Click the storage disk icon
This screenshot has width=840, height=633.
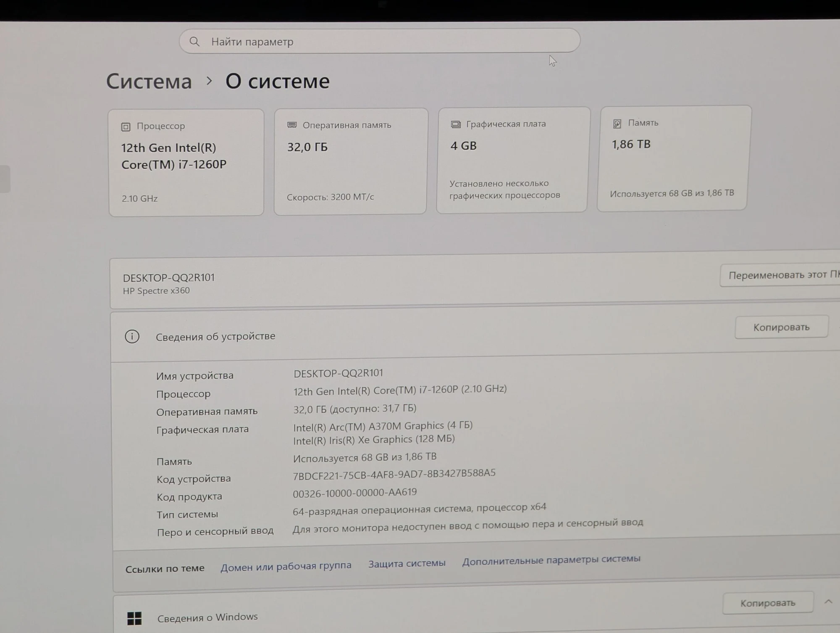coord(617,124)
